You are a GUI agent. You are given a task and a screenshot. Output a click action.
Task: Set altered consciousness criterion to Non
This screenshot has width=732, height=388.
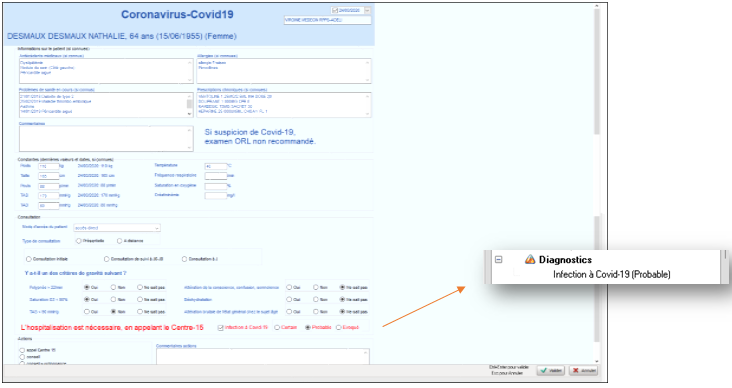pos(316,287)
